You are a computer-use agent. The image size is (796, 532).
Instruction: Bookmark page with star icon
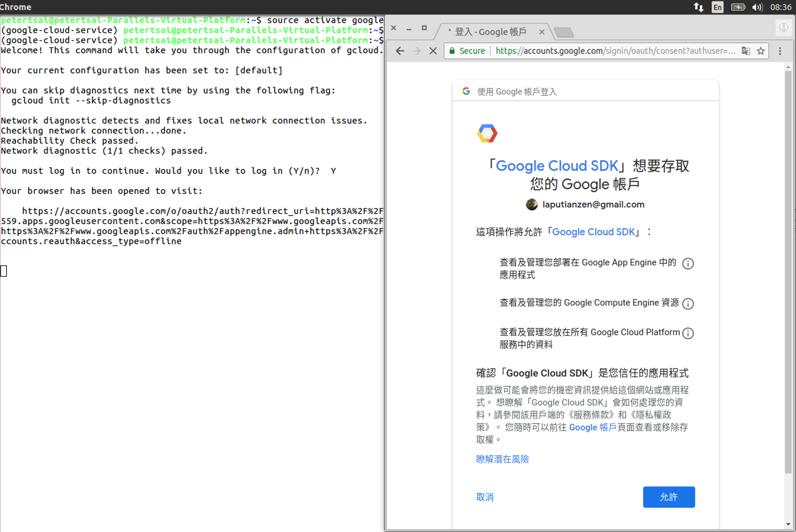(761, 51)
